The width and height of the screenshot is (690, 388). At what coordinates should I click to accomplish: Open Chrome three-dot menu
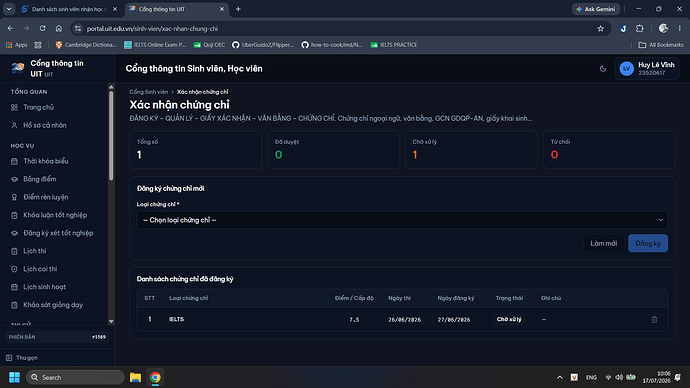click(x=679, y=28)
